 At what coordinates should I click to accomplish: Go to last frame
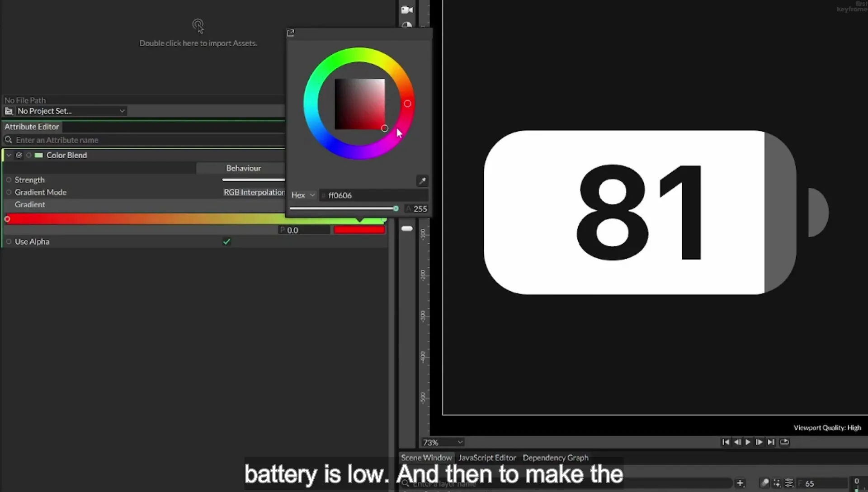[x=771, y=442]
